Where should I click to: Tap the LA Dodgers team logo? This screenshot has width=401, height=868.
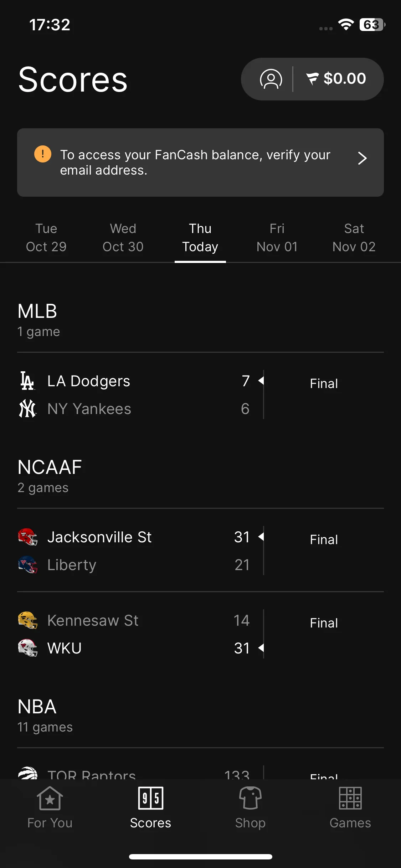click(x=27, y=381)
